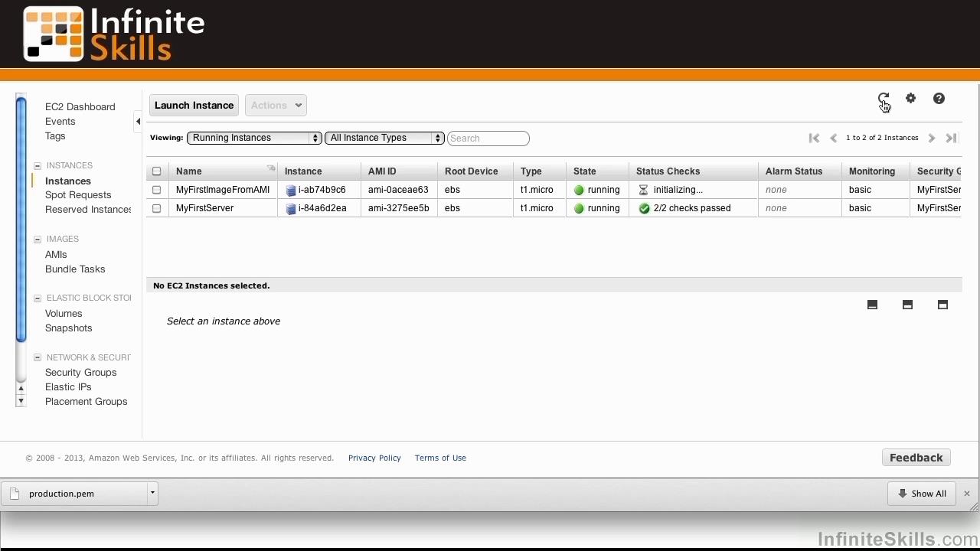Open EC2 Dashboard in the sidebar

[x=80, y=107]
